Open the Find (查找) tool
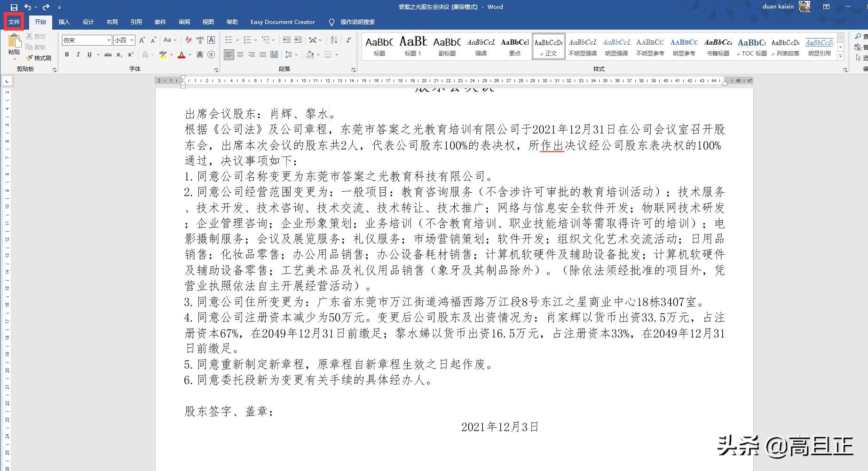Viewport: 868px width, 471px height. (x=860, y=36)
